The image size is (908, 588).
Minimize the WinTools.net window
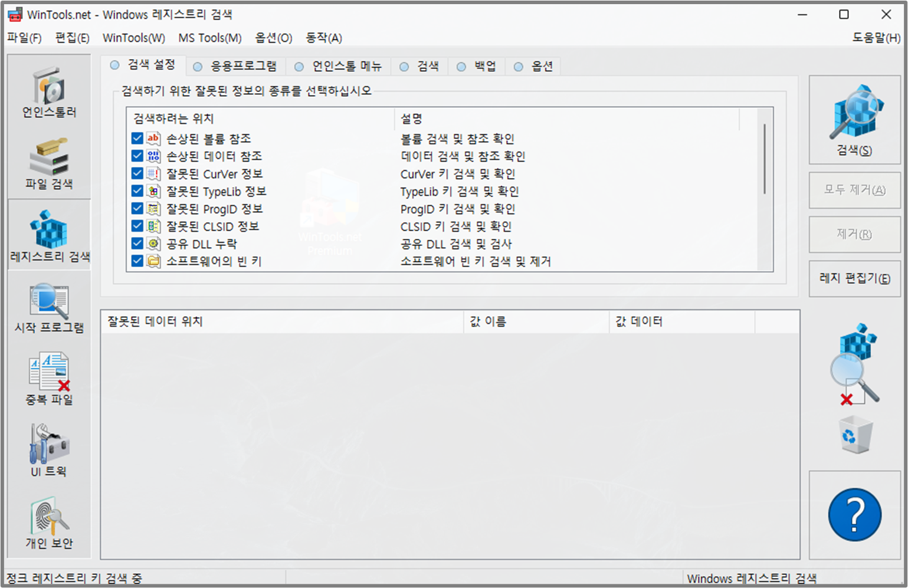click(802, 14)
